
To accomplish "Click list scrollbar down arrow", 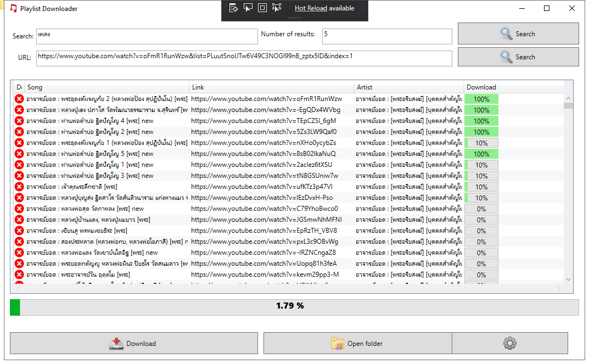I will point(568,279).
